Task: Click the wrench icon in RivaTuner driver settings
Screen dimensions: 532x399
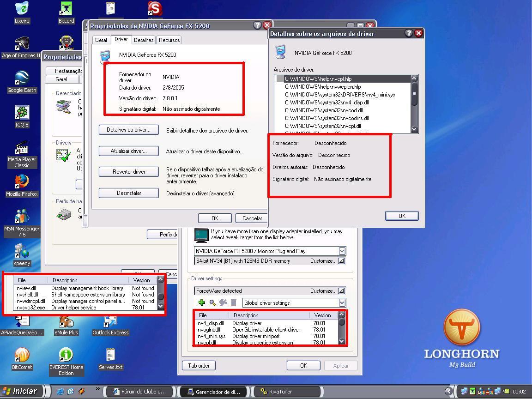Action: 223,302
